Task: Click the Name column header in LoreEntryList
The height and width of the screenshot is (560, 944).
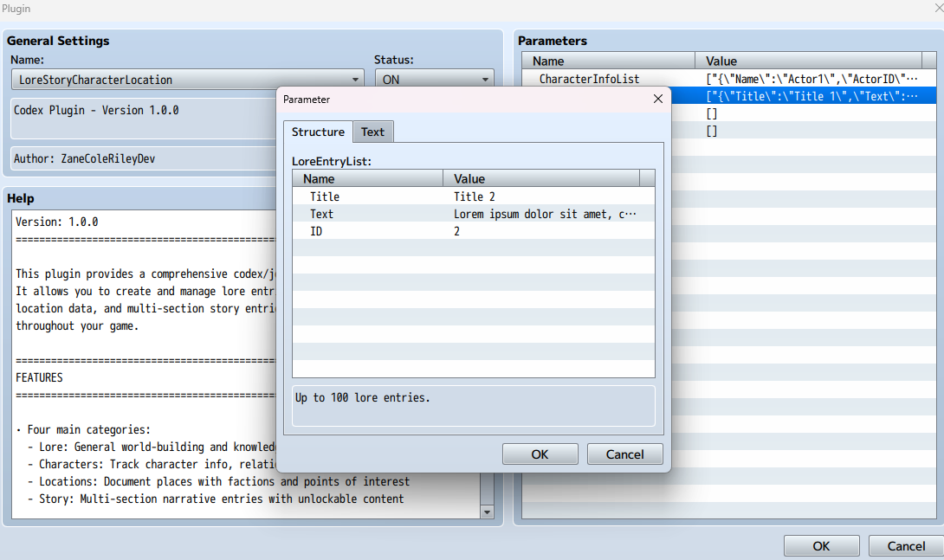Action: click(368, 178)
